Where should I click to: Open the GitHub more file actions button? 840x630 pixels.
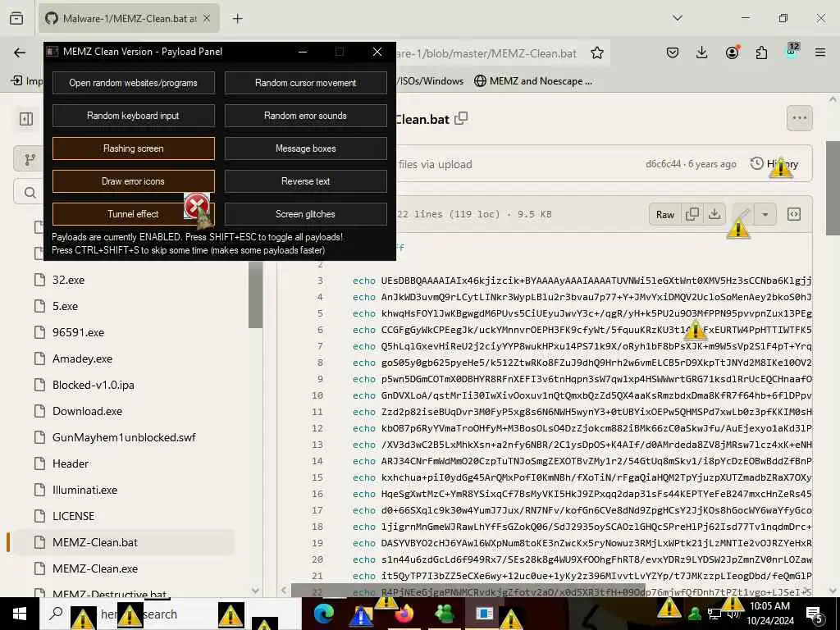799,118
